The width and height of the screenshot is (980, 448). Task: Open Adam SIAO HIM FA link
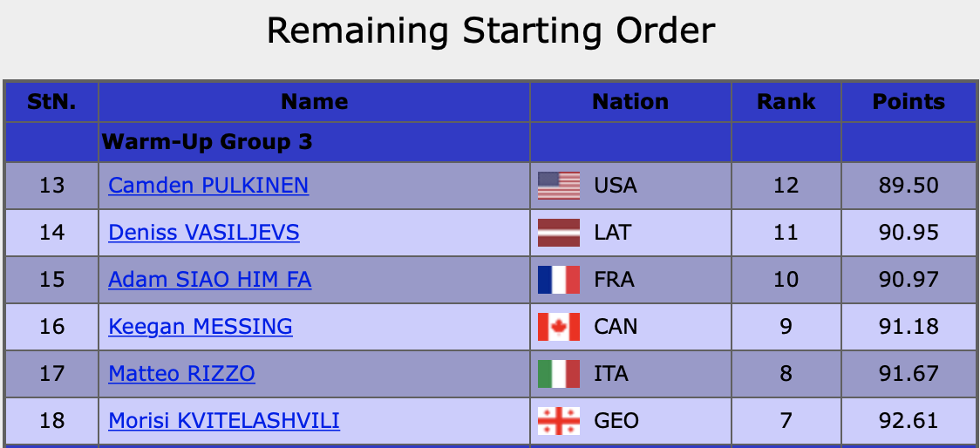(209, 280)
